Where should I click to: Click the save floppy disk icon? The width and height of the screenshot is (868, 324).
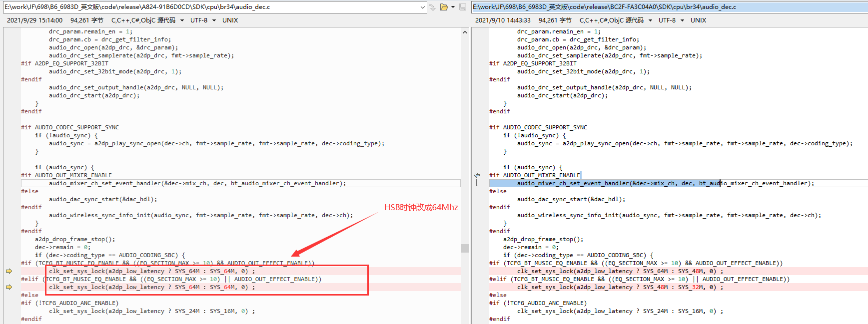click(463, 7)
